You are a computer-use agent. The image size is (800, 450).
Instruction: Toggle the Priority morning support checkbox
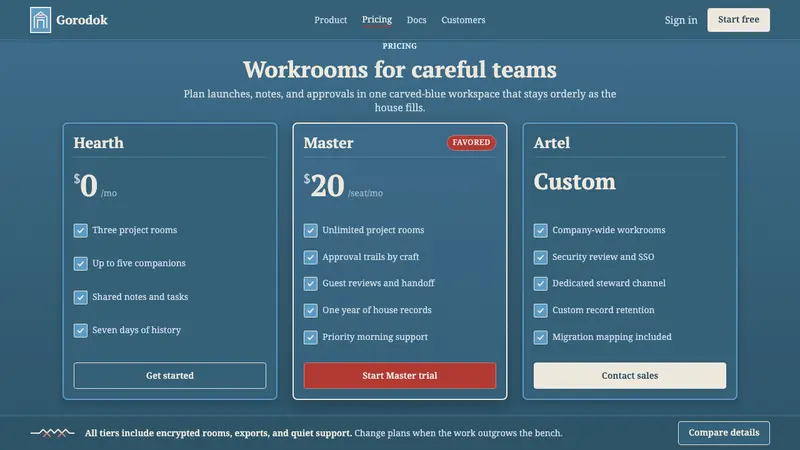tap(310, 337)
